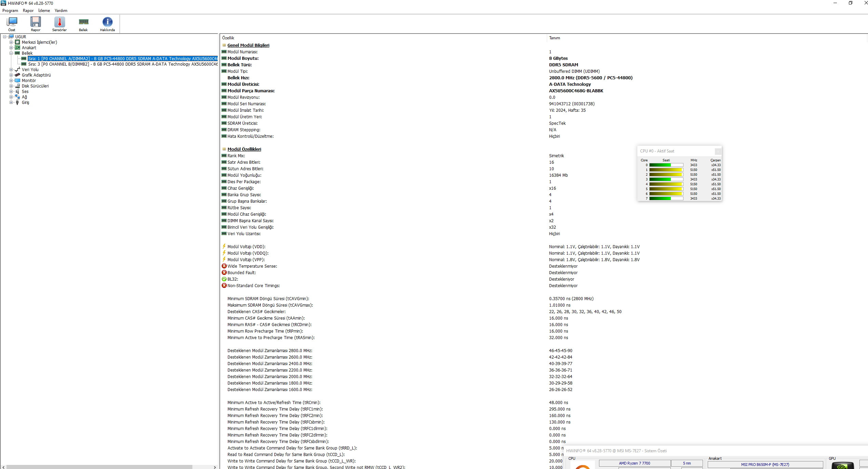This screenshot has height=469, width=868.
Task: Expand the Merkezi İşlemci(ler) node
Action: pyautogui.click(x=11, y=42)
